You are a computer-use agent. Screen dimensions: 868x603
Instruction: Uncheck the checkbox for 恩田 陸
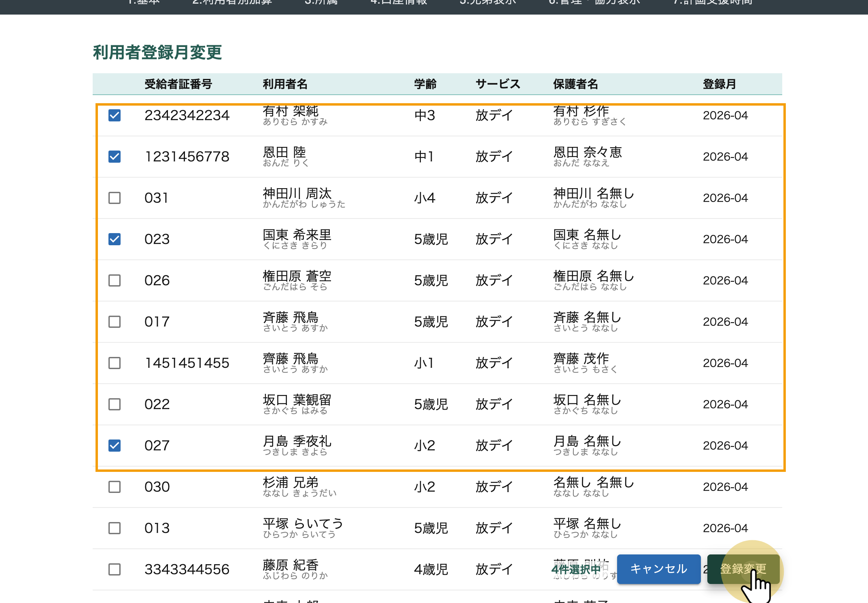pyautogui.click(x=115, y=157)
